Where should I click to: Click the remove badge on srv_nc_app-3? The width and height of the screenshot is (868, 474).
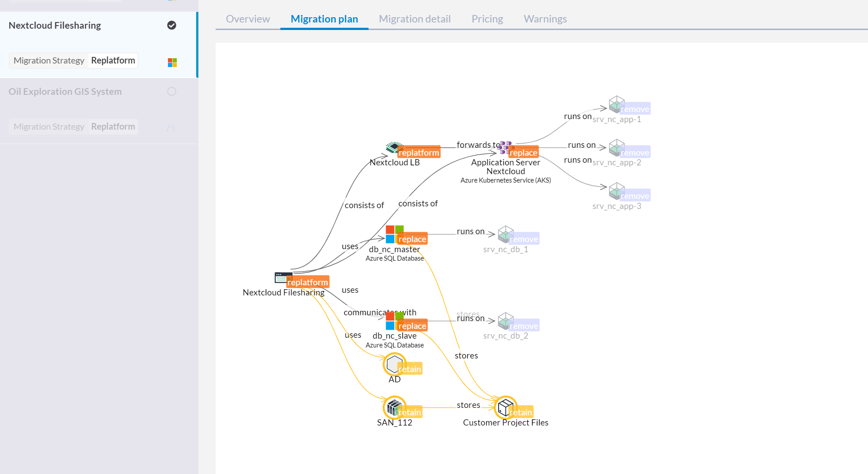point(635,195)
